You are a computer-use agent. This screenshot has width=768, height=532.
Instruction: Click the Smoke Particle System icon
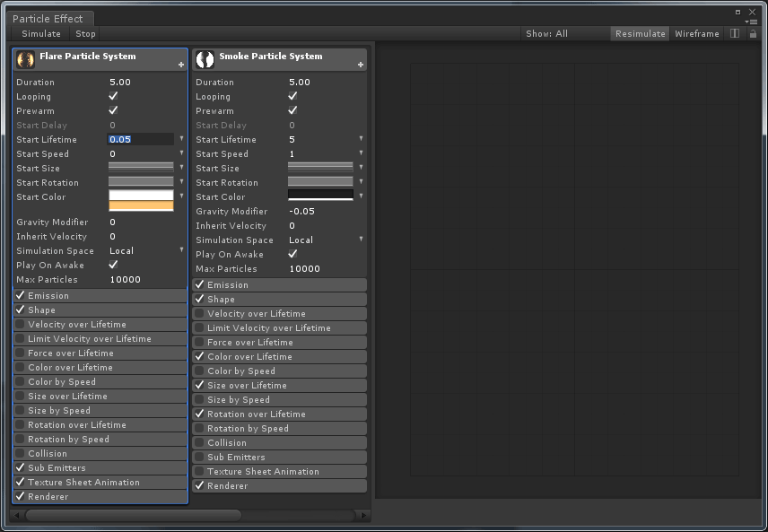point(205,59)
